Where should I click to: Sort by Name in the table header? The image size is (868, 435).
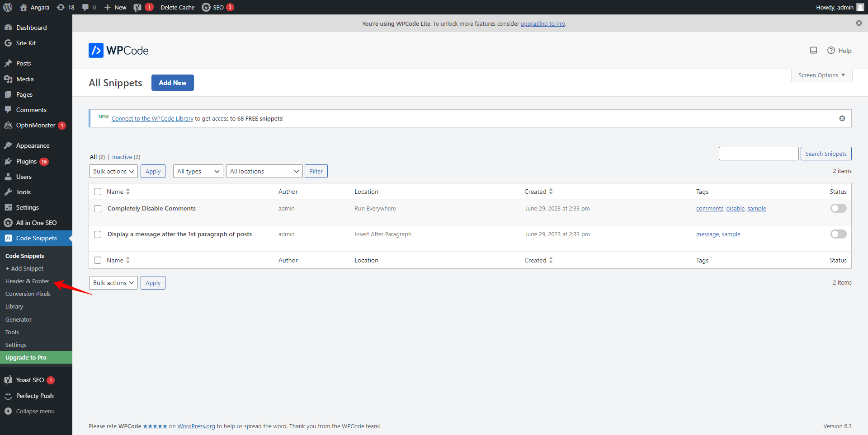[x=118, y=192]
